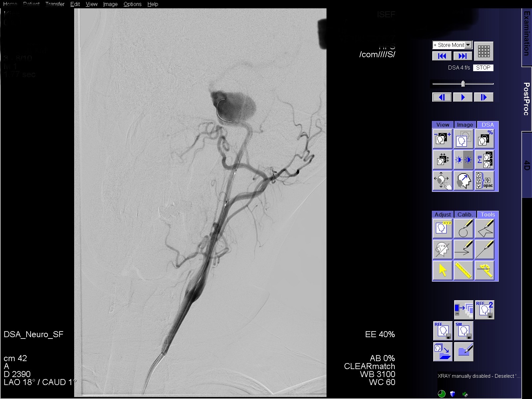The width and height of the screenshot is (532, 399).
Task: Click the sum images sigma icon
Action: 484,160
